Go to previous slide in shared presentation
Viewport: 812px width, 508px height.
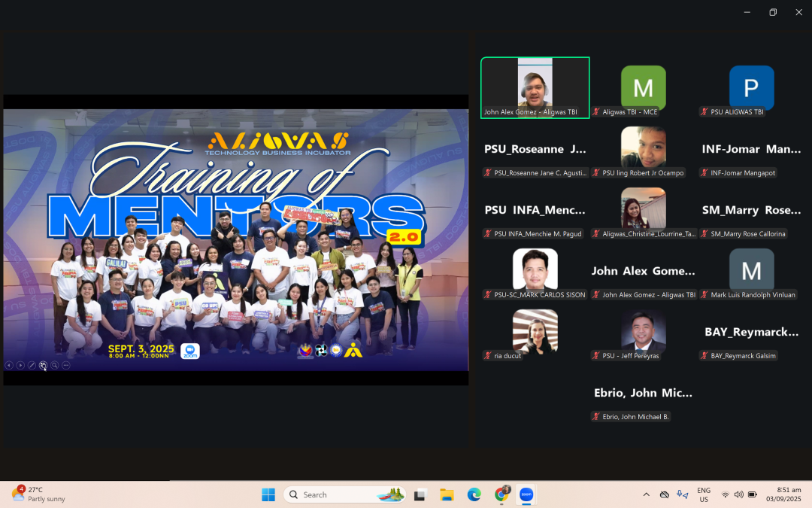click(9, 365)
